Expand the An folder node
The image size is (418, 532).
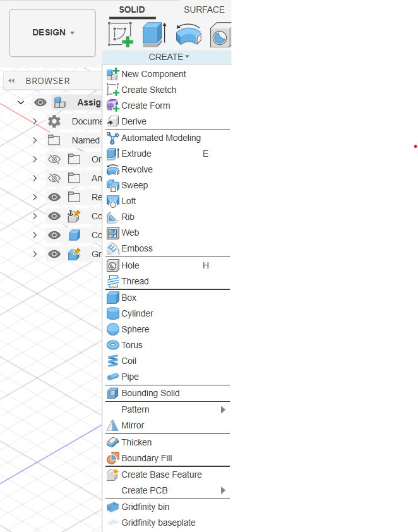click(35, 178)
